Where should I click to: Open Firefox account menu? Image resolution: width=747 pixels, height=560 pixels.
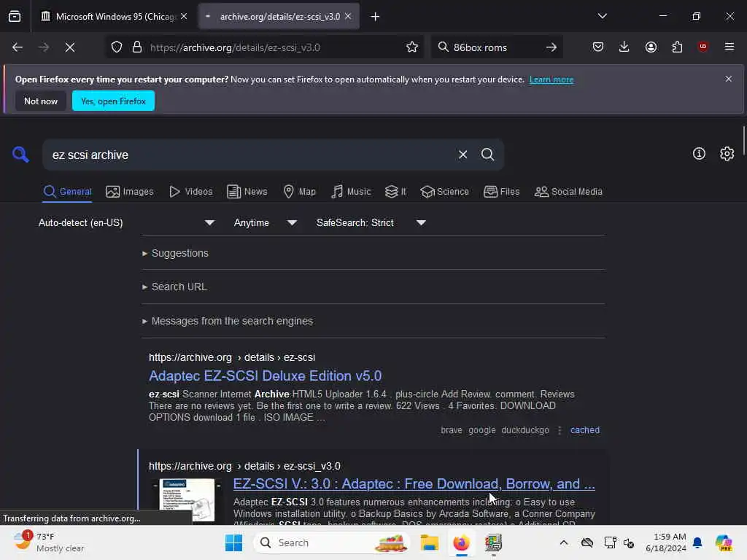pos(651,47)
